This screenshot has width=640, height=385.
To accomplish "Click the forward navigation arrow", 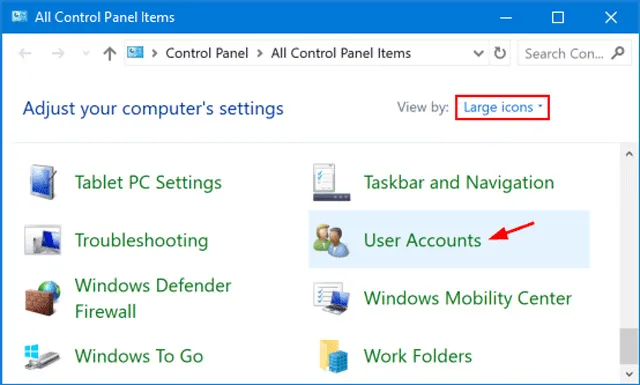I will (58, 53).
